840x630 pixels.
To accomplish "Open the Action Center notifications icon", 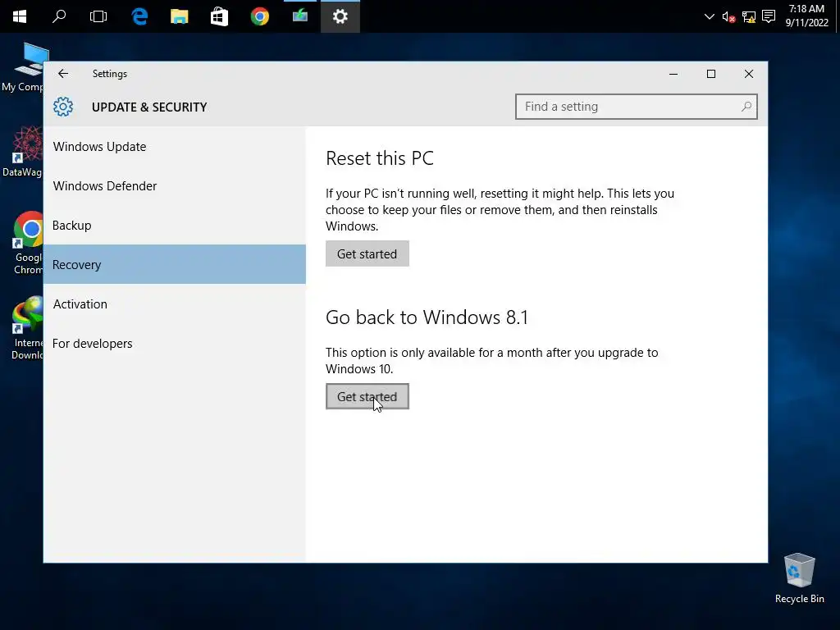I will (x=768, y=16).
